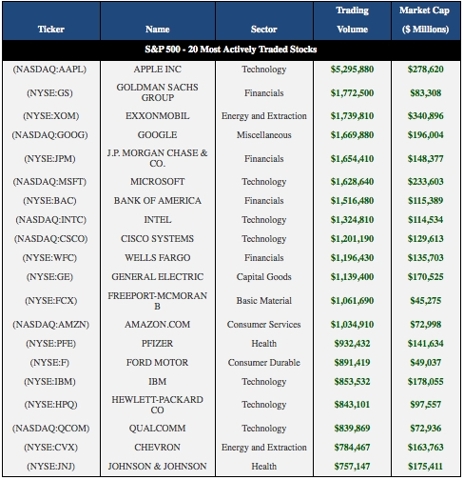Click the AMAZON.COM name cell
The height and width of the screenshot is (480, 464).
tap(157, 324)
